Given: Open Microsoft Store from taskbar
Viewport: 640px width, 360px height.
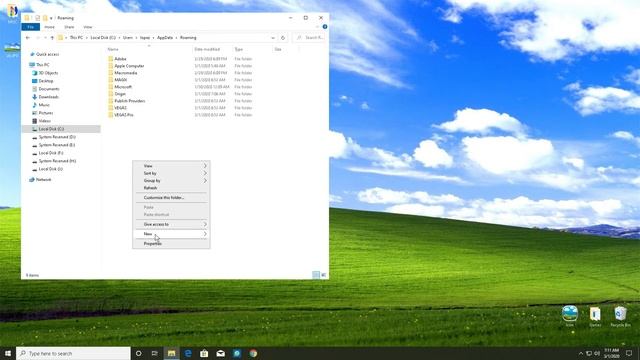Looking at the screenshot, I should 204,353.
